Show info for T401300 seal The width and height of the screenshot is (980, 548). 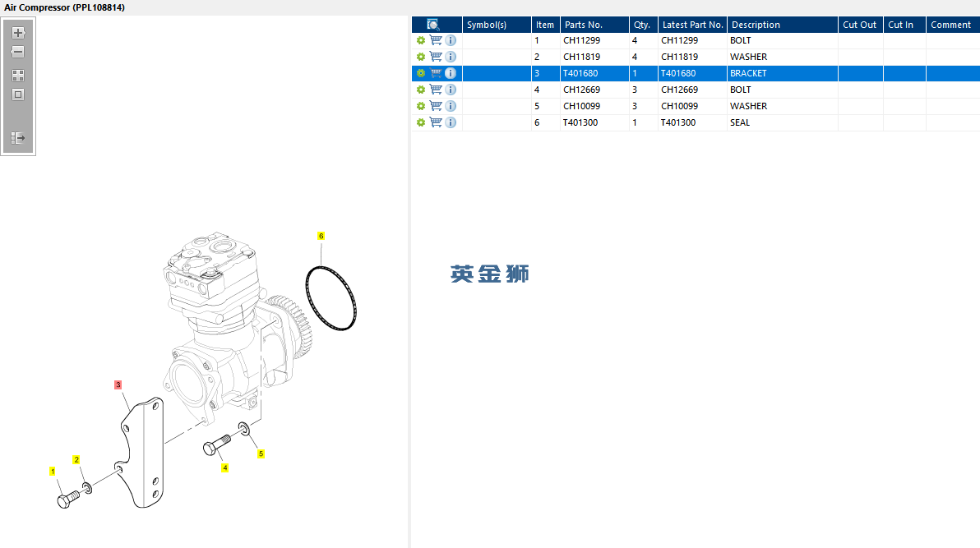pyautogui.click(x=451, y=122)
